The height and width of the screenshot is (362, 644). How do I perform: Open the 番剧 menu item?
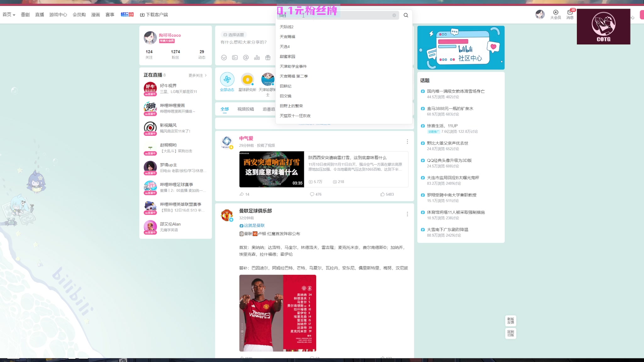(25, 14)
